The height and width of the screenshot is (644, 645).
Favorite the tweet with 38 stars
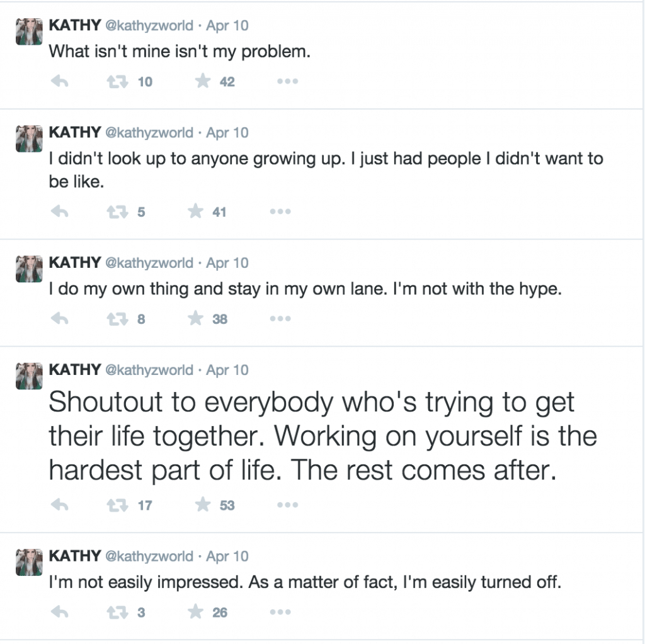coord(195,318)
